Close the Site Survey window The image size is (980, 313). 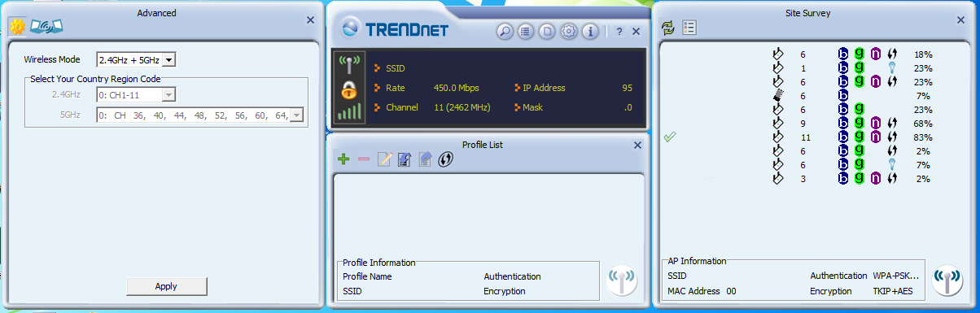(x=961, y=20)
